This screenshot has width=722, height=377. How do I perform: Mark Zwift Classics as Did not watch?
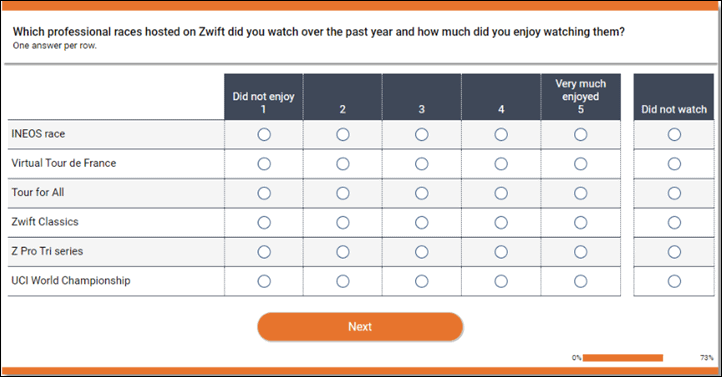coord(674,223)
